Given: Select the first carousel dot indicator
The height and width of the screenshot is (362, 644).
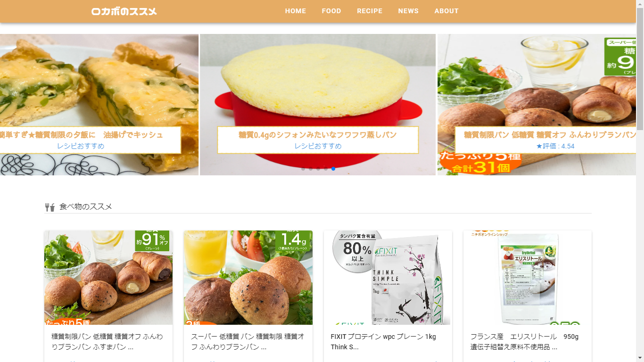Looking at the screenshot, I should tap(303, 169).
